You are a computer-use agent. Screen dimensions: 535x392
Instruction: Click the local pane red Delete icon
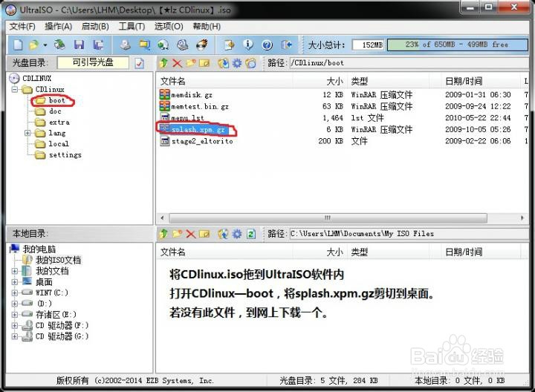191,234
